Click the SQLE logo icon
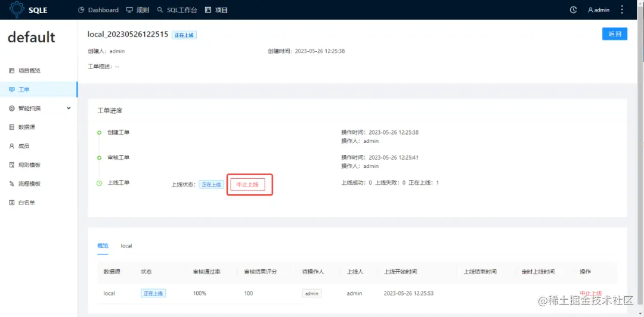The height and width of the screenshot is (317, 644). 17,10
